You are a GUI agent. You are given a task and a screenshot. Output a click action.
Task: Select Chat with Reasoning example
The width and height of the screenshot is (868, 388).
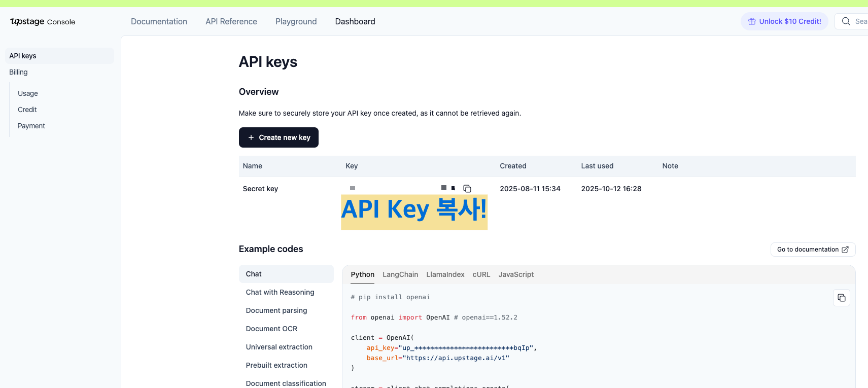click(280, 292)
